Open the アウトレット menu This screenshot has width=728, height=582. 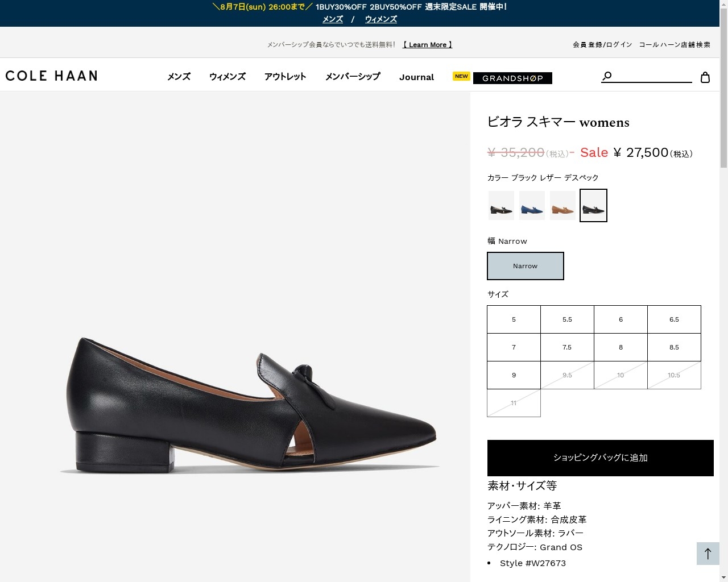285,77
